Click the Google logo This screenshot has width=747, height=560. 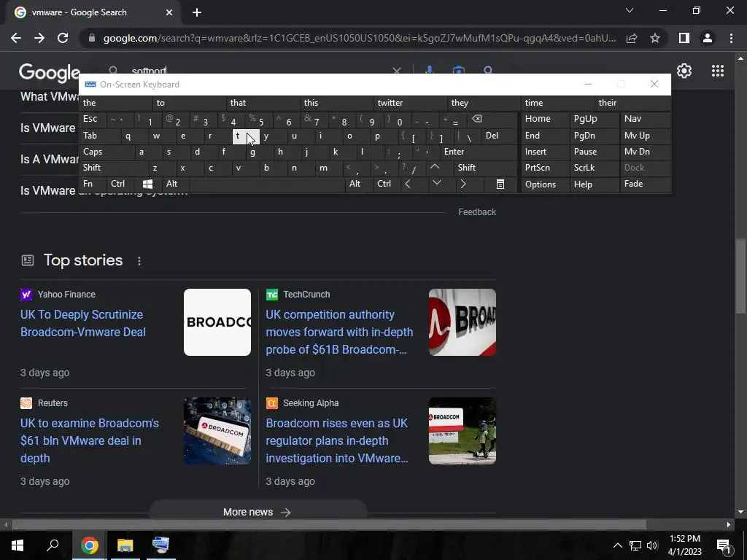pos(50,72)
